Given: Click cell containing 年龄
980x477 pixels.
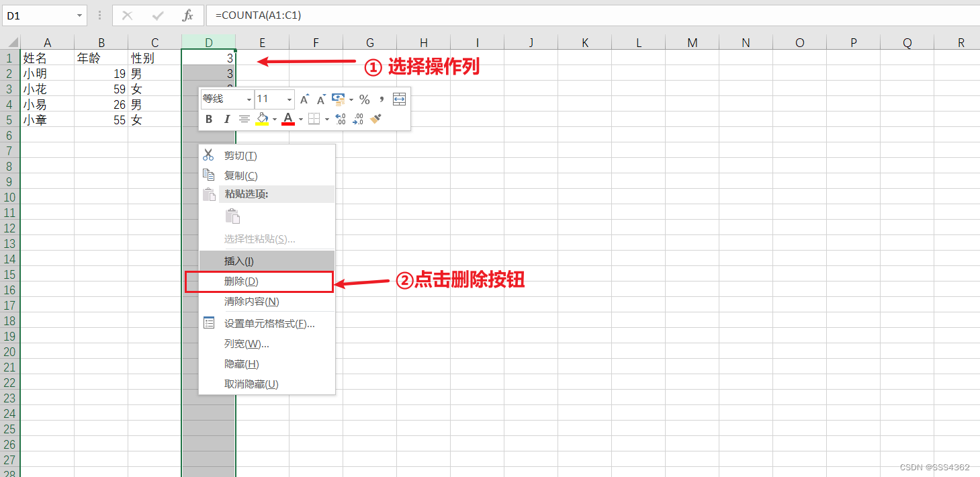Looking at the screenshot, I should [101, 58].
